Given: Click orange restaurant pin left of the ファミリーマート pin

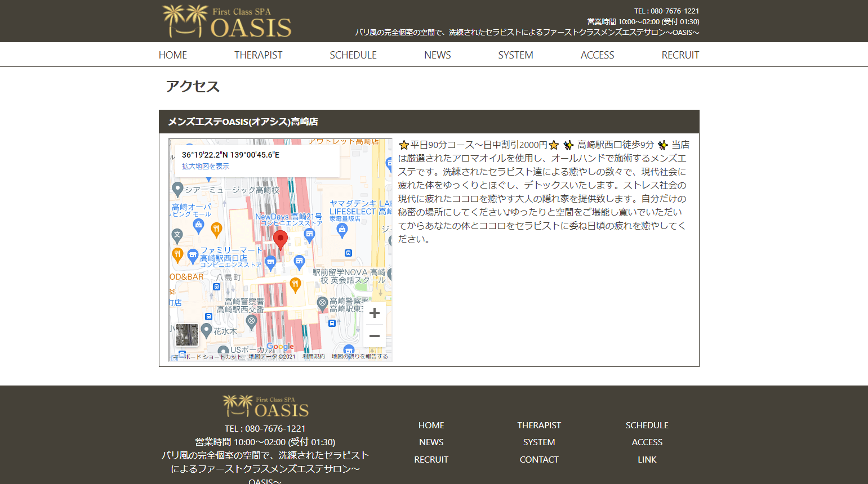Looking at the screenshot, I should coord(177,256).
